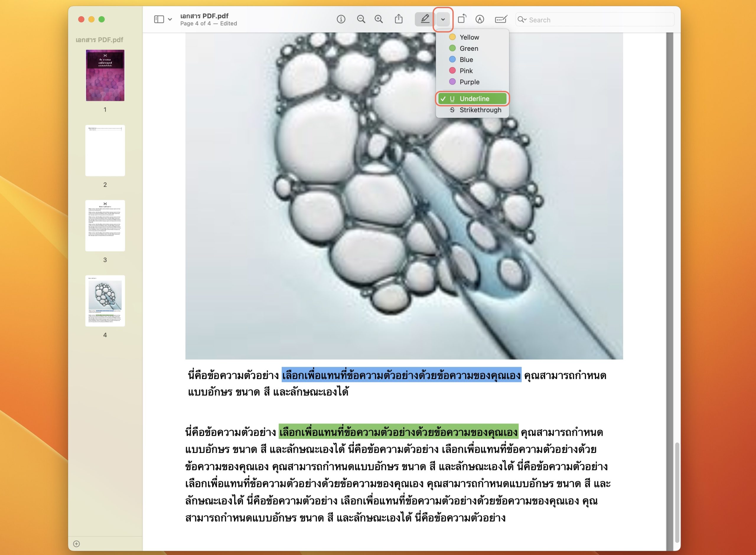Choose Pink from highlight menu
756x555 pixels.
point(466,71)
